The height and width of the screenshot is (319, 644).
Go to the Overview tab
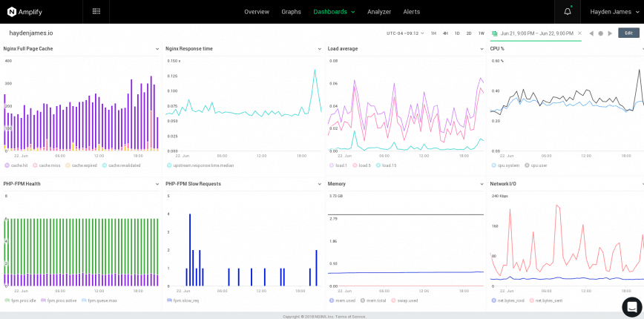257,11
